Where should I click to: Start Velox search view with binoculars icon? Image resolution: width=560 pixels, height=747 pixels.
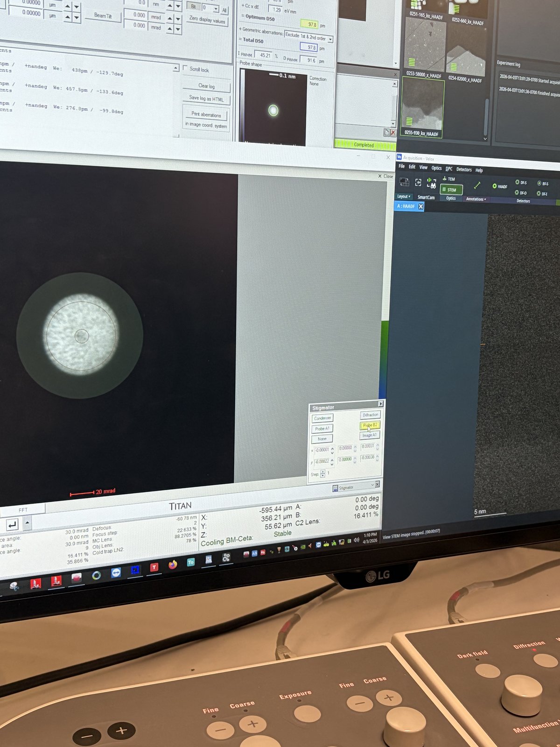pos(432,183)
